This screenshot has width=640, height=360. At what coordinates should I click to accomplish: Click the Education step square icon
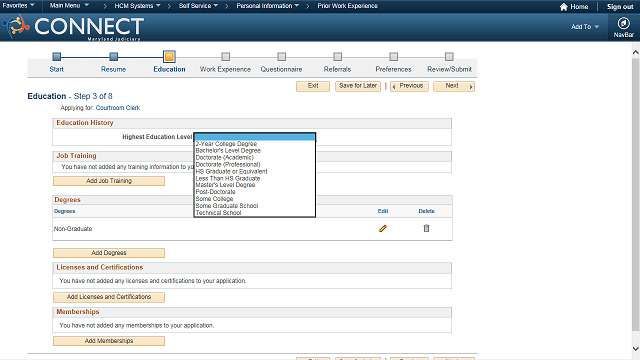pyautogui.click(x=169, y=56)
